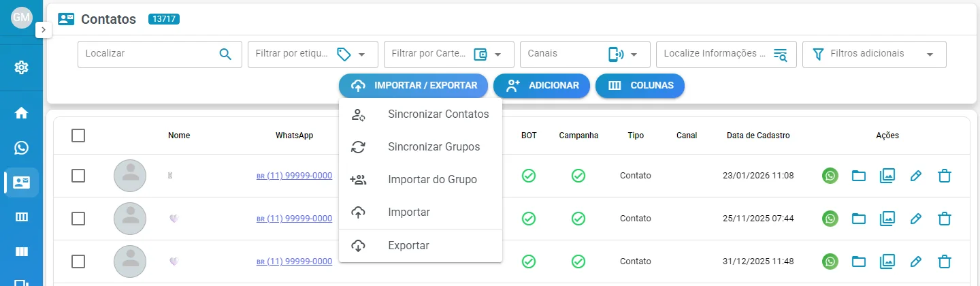Toggle the Campanha checkmark in the 23/01/2026 row

[x=578, y=176]
